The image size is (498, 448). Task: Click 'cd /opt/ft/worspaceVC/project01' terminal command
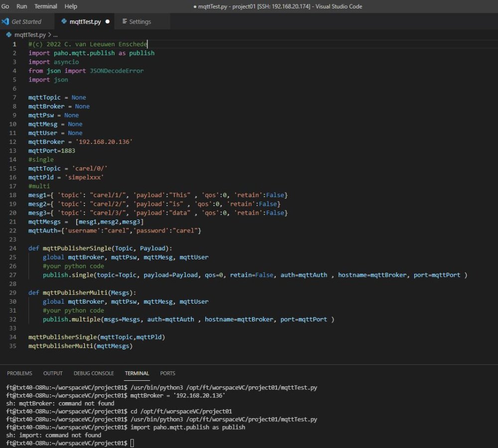coord(181,412)
